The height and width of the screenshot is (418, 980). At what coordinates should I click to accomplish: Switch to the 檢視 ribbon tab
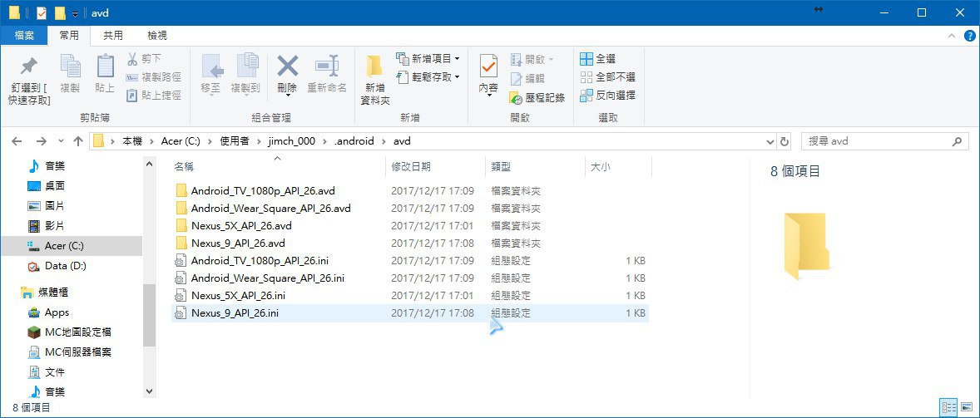(x=157, y=36)
